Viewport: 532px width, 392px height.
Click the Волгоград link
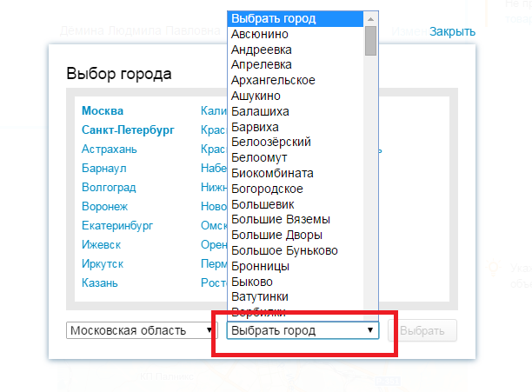pyautogui.click(x=107, y=188)
